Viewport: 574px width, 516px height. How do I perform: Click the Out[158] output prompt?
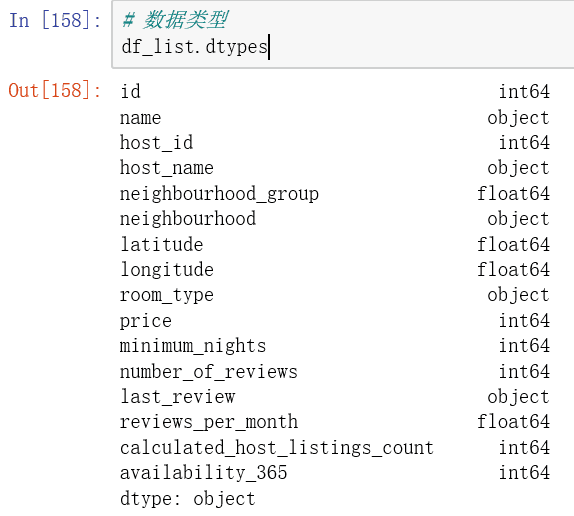[x=55, y=90]
